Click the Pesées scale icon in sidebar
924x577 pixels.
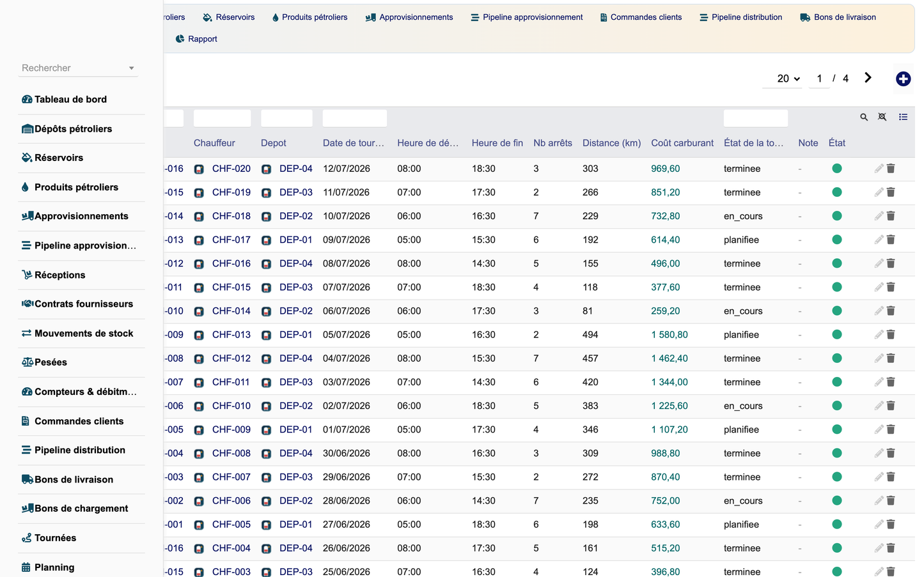[x=27, y=362]
